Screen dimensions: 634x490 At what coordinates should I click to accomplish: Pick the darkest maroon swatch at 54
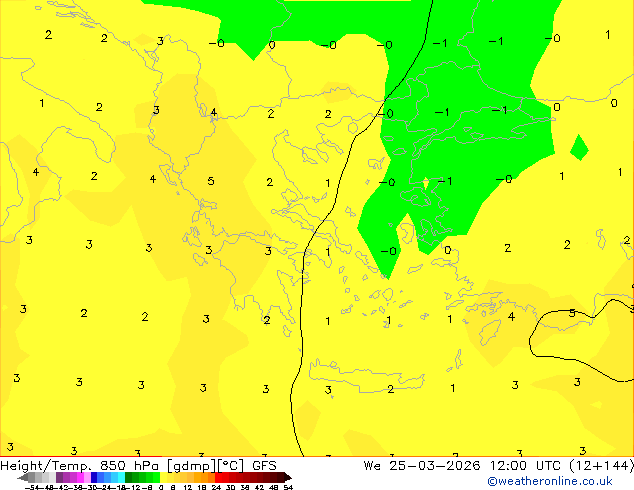[x=287, y=477]
